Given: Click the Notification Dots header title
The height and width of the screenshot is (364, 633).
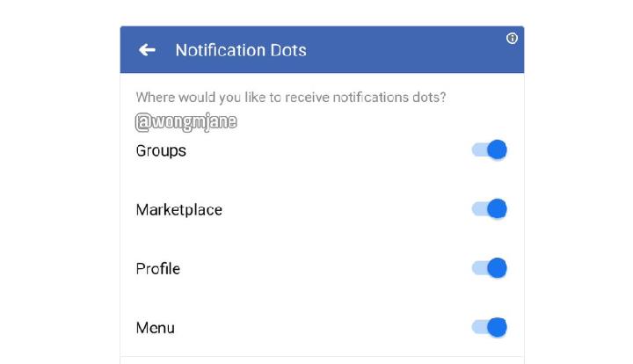Looking at the screenshot, I should pyautogui.click(x=241, y=50).
